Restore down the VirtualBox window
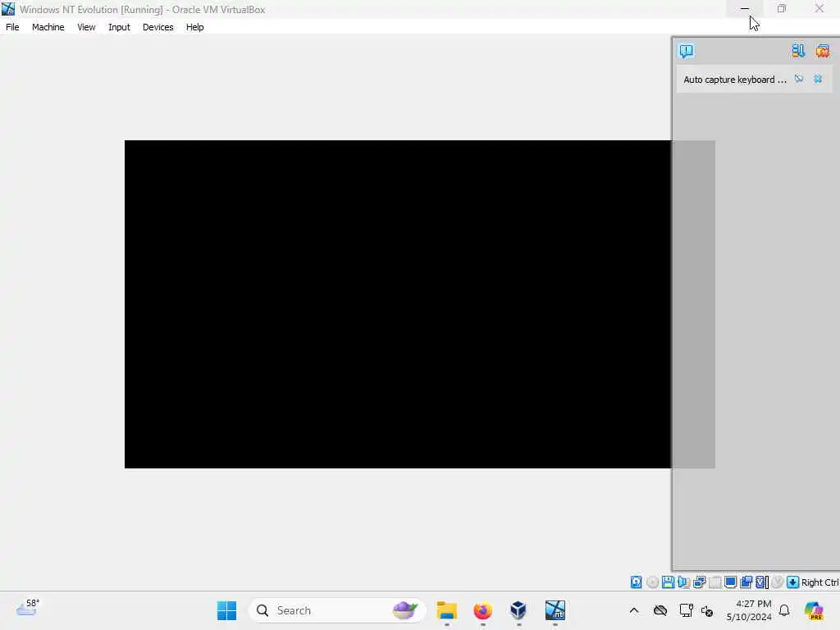 [782, 8]
